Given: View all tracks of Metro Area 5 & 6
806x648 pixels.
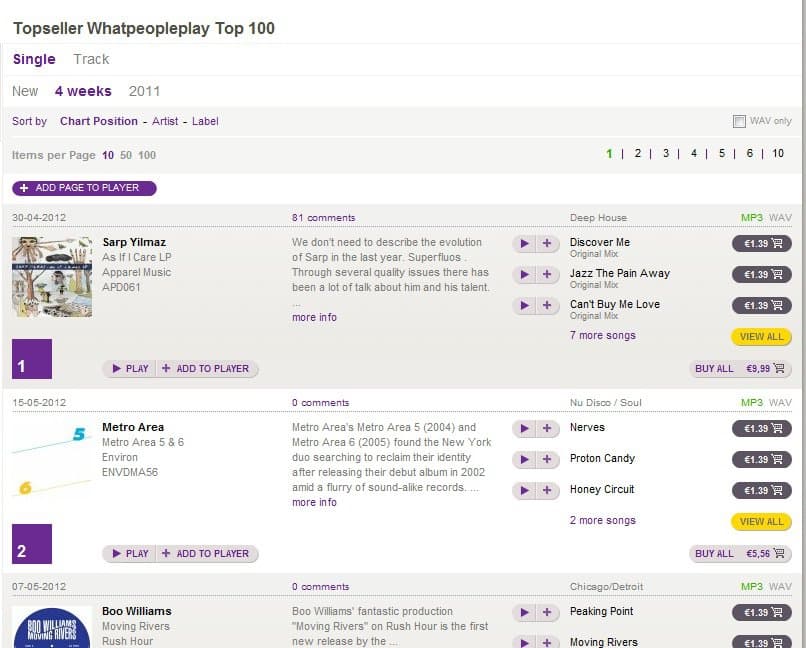Looking at the screenshot, I should (761, 522).
